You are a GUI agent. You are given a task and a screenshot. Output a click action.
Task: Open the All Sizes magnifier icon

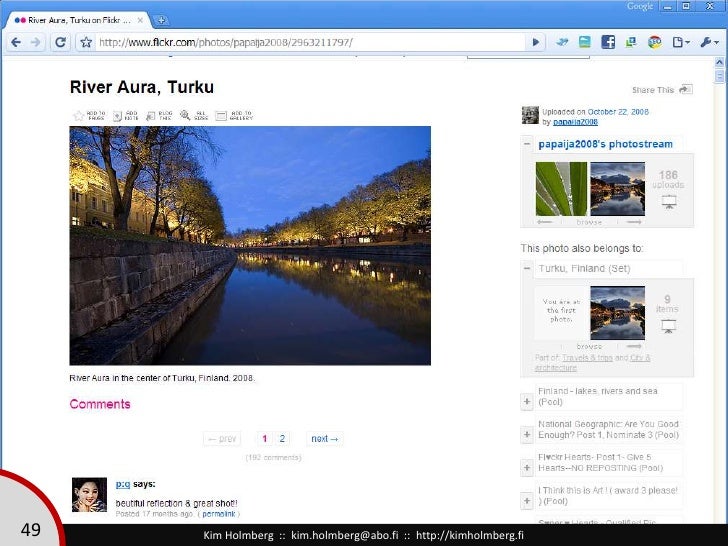[x=186, y=116]
